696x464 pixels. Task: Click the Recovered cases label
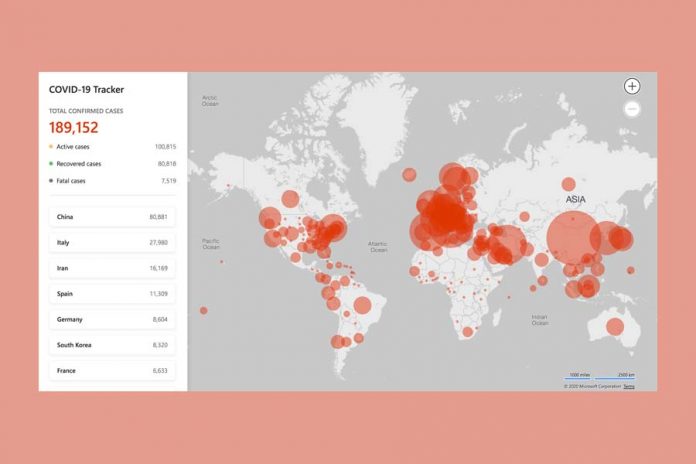tap(79, 164)
